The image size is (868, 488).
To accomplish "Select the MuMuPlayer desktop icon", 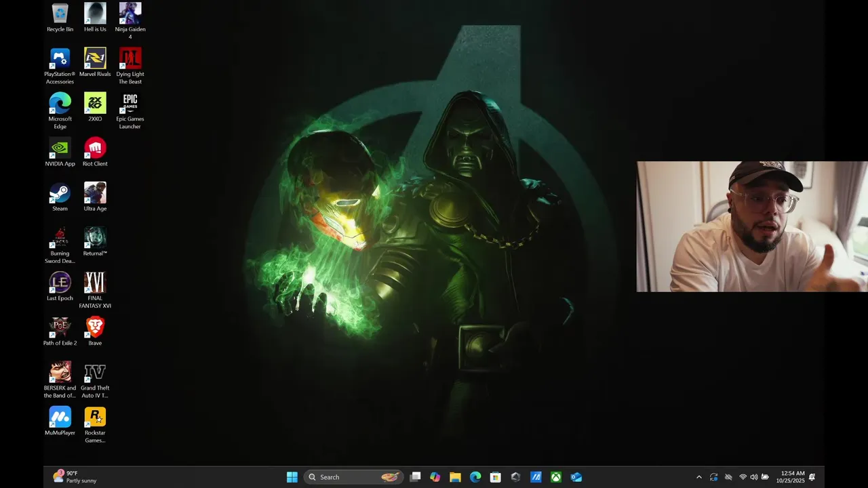I will tap(60, 421).
